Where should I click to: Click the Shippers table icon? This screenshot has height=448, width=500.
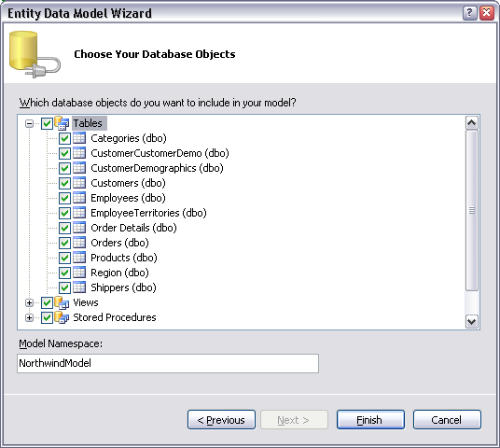click(79, 287)
